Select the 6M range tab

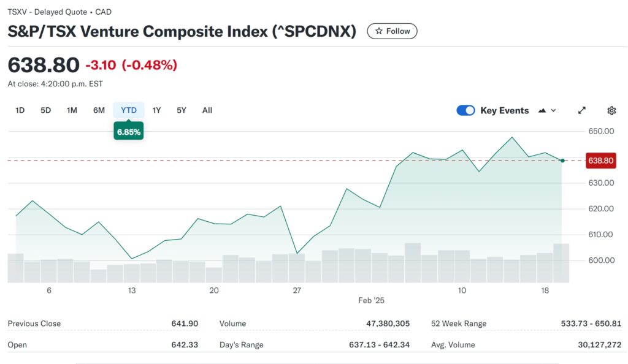[x=99, y=110]
